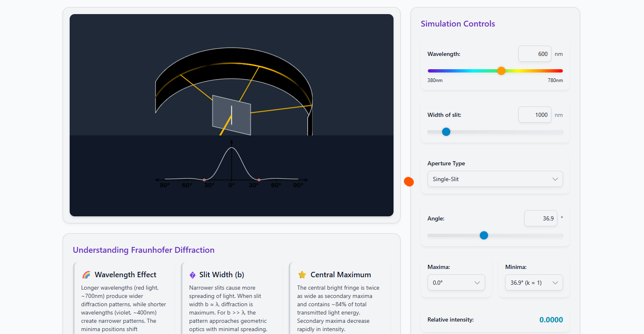Click the Simulation Controls heading
The width and height of the screenshot is (644, 334).
pos(458,24)
